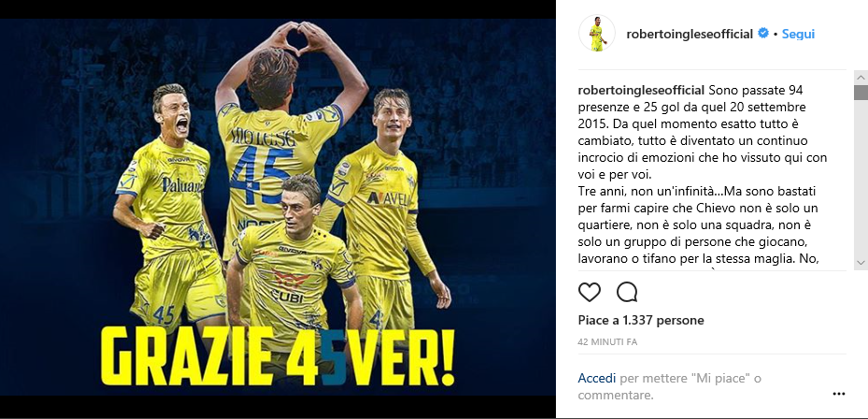This screenshot has width=868, height=419.
Task: Like the post with the heart icon
Action: point(589,292)
